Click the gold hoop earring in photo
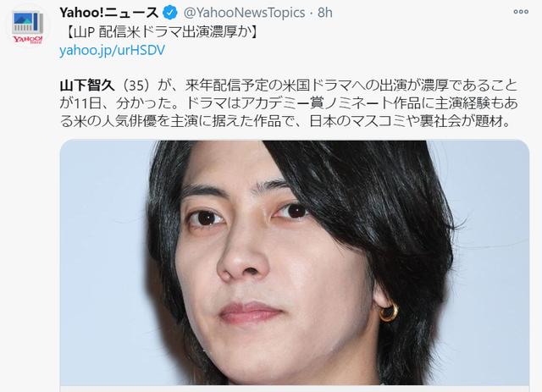 click(x=389, y=312)
